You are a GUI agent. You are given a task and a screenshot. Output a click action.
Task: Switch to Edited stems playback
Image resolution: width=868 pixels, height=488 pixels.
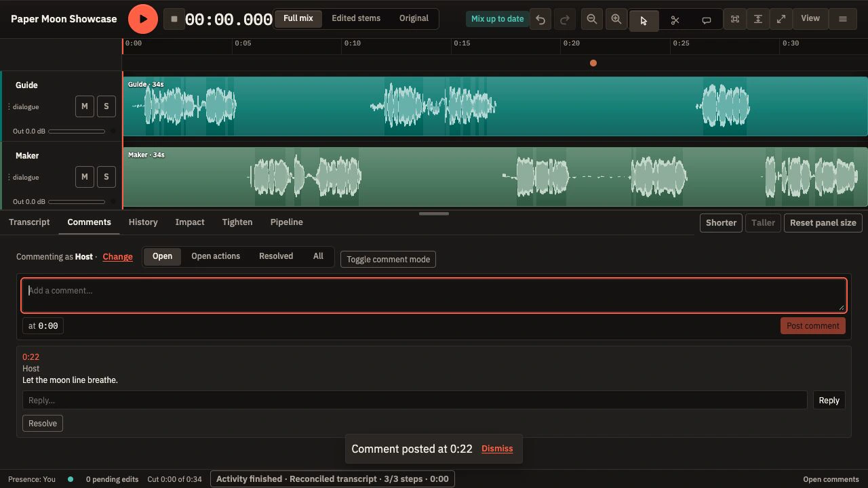click(356, 18)
